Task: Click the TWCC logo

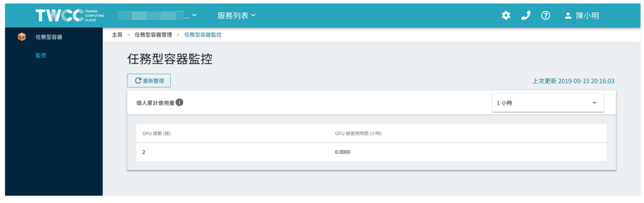Action: pyautogui.click(x=70, y=16)
